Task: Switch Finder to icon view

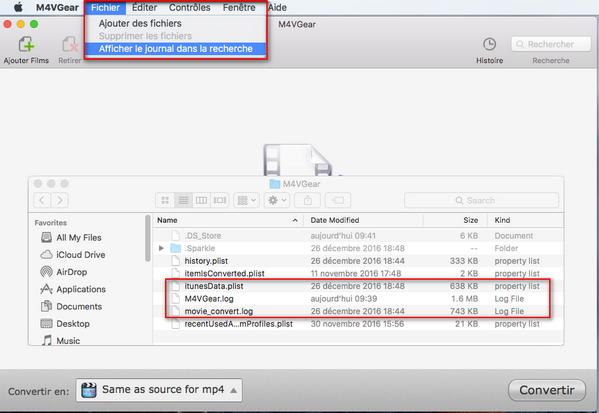Action: (165, 200)
